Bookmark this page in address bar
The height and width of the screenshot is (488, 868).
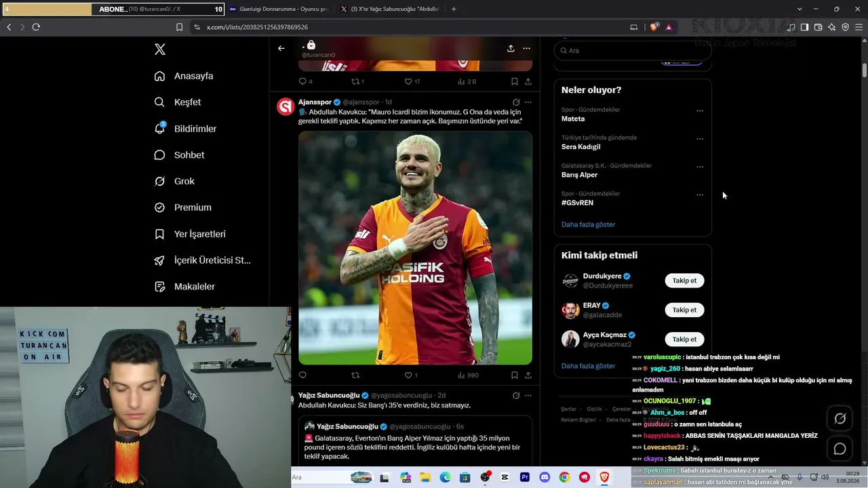[179, 27]
